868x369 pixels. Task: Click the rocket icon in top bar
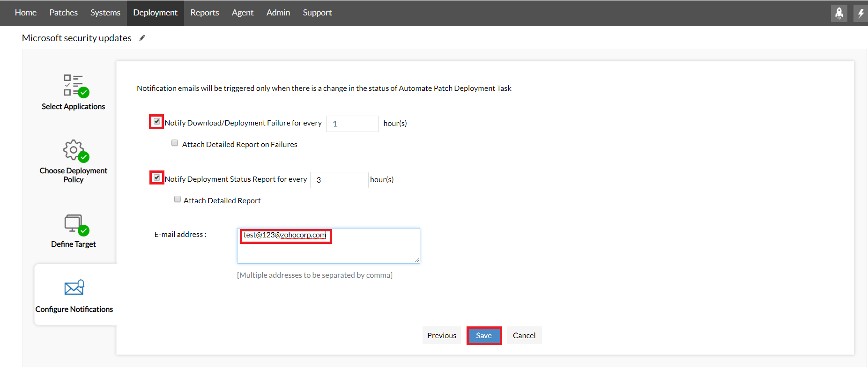tap(839, 13)
